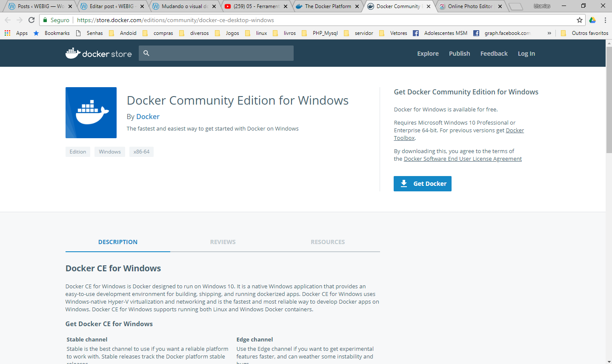Open the Docker Toolbox link
This screenshot has height=364, width=612.
click(x=515, y=131)
